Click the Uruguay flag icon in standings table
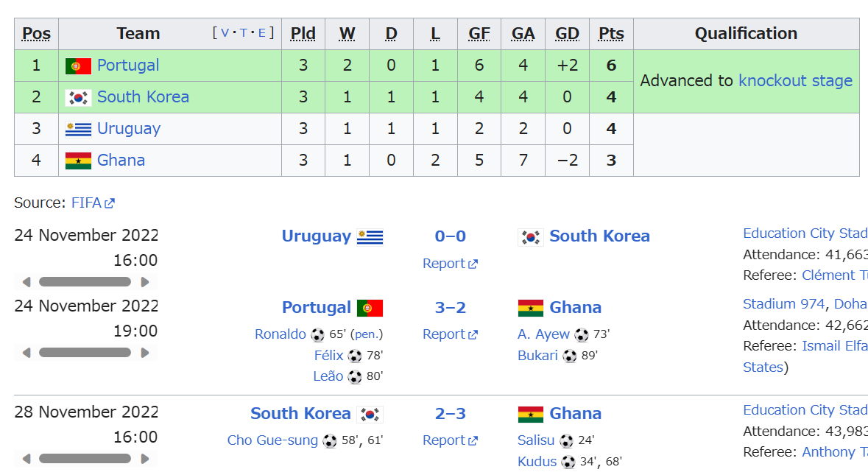868x475 pixels. (78, 130)
